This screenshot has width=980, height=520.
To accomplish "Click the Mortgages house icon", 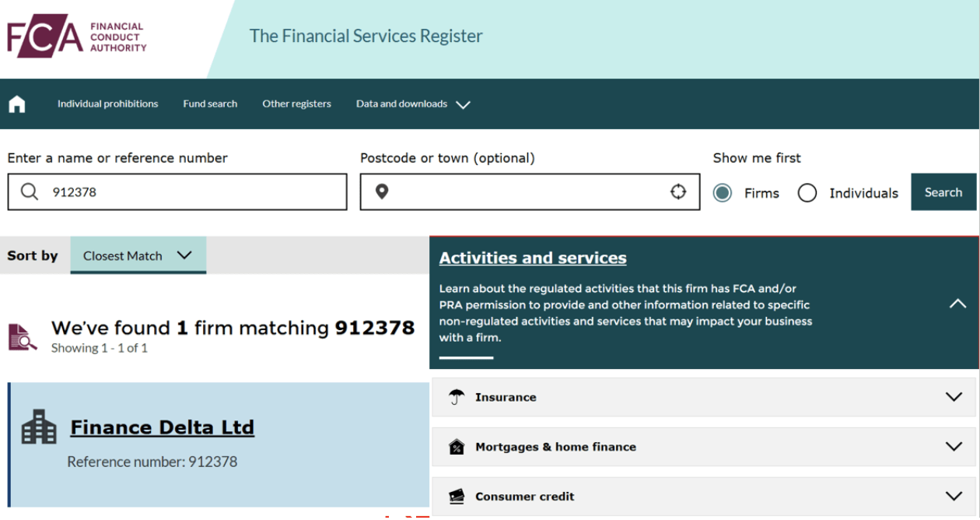I will coord(457,447).
